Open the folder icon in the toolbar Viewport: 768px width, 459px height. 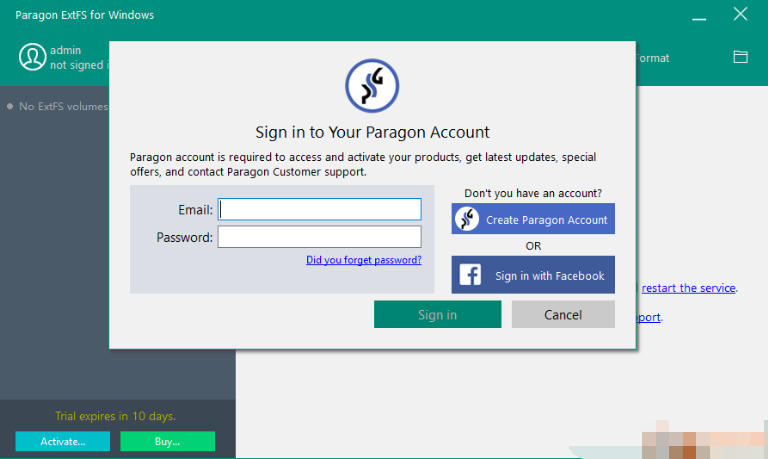pos(740,57)
